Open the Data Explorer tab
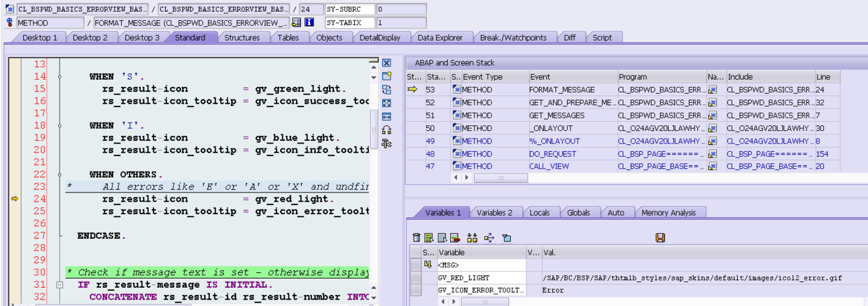Viewport: 868px width, 306px height. tap(440, 37)
